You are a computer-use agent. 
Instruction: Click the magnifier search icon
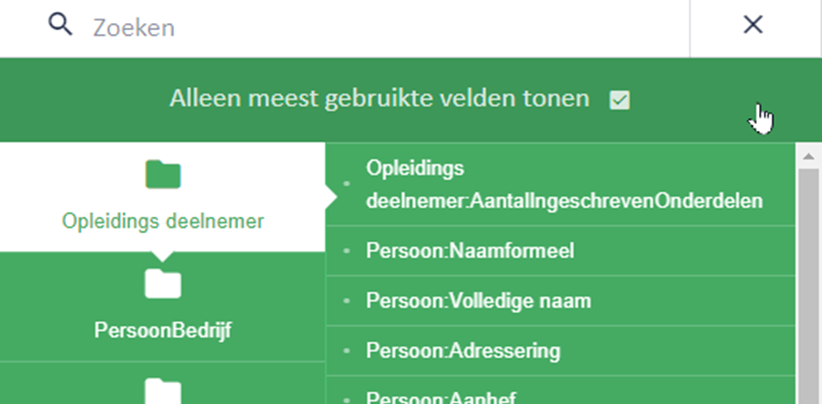pos(60,24)
